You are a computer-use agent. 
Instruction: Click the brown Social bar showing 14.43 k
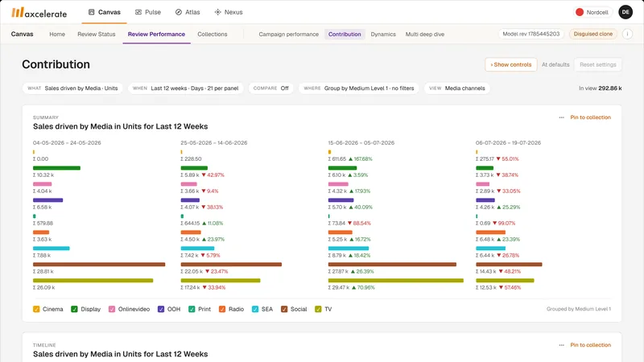[509, 265]
